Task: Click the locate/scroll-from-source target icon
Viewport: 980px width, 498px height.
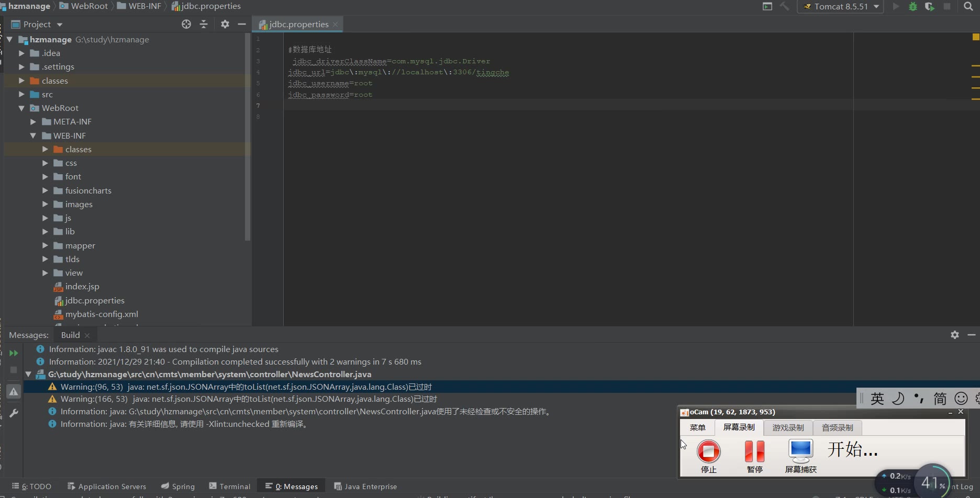Action: click(x=186, y=24)
